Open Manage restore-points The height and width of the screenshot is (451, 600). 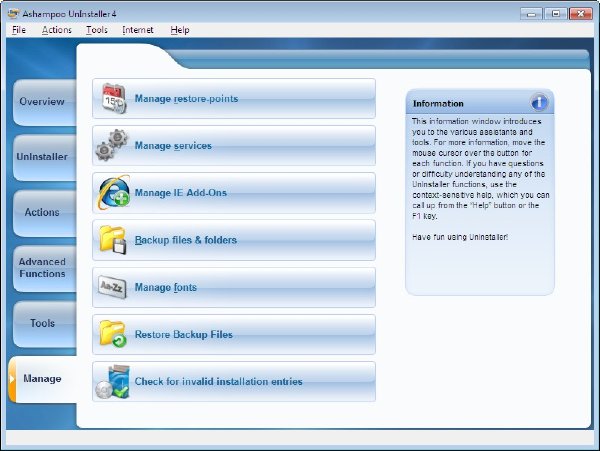tap(234, 99)
